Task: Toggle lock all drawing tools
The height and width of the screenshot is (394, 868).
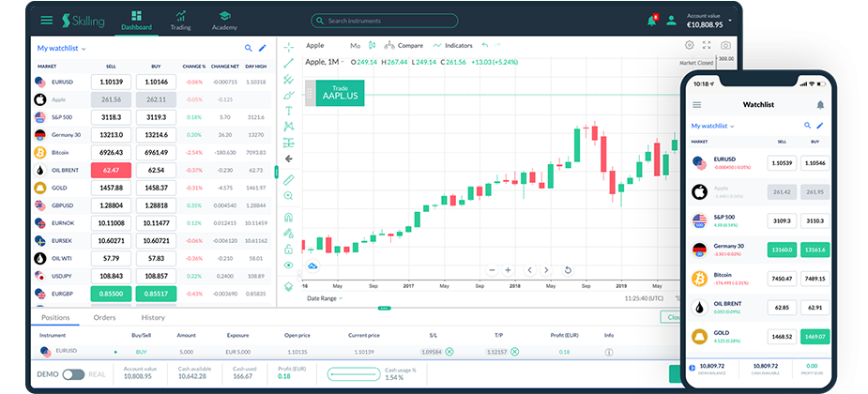Action: [x=288, y=249]
